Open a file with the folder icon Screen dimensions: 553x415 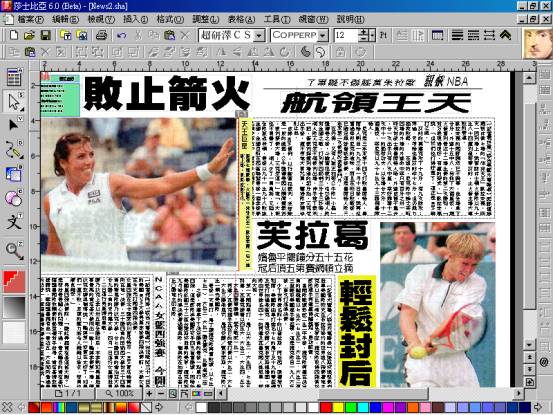pos(29,35)
